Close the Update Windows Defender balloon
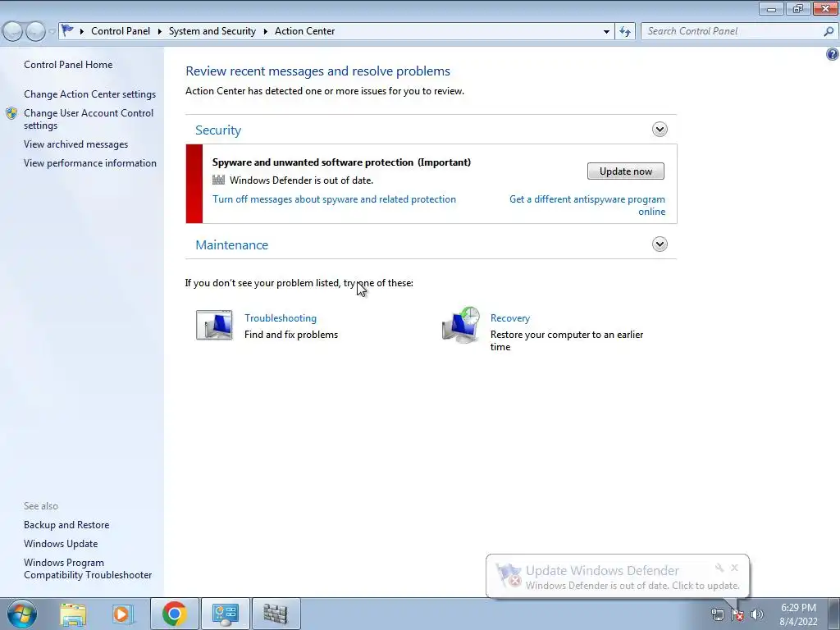Screen dimensions: 840x630 click(x=734, y=568)
